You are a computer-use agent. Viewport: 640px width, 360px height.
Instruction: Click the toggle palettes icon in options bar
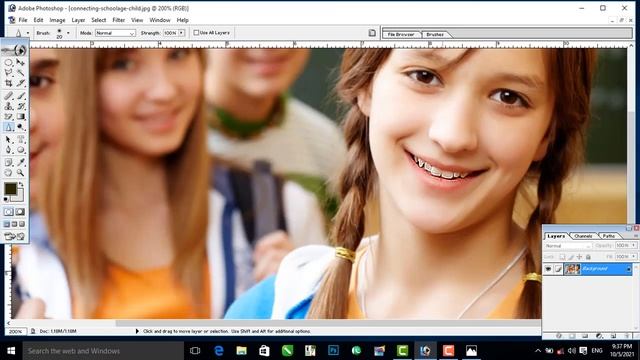372,33
